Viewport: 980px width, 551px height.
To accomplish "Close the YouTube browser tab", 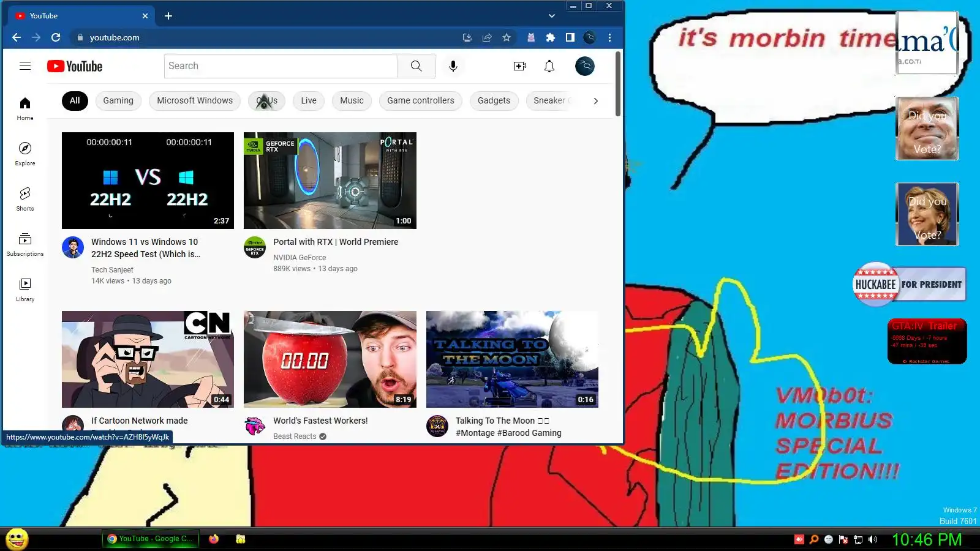I will tap(145, 16).
